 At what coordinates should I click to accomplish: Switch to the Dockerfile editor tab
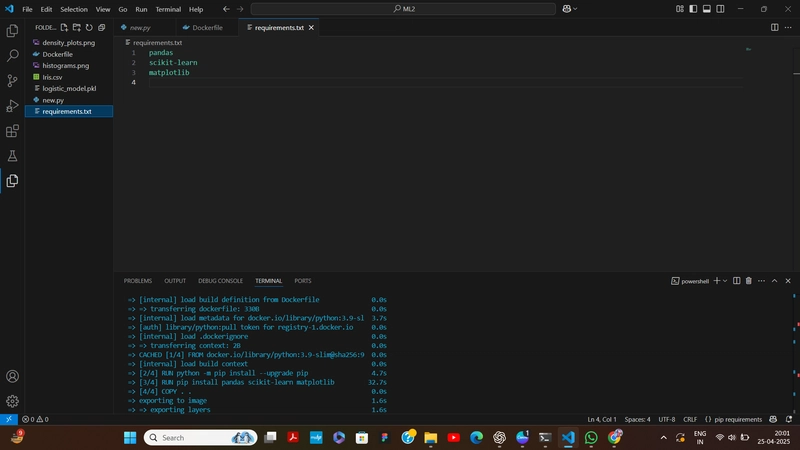203,28
